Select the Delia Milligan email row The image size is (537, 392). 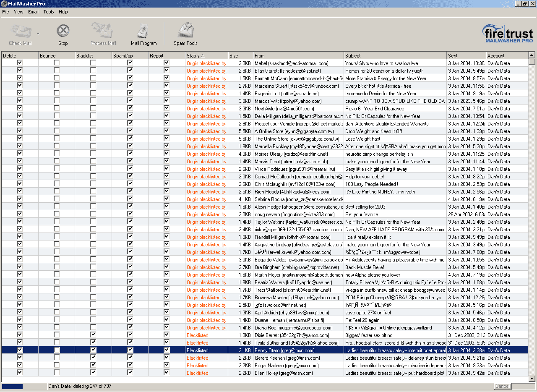point(264,116)
